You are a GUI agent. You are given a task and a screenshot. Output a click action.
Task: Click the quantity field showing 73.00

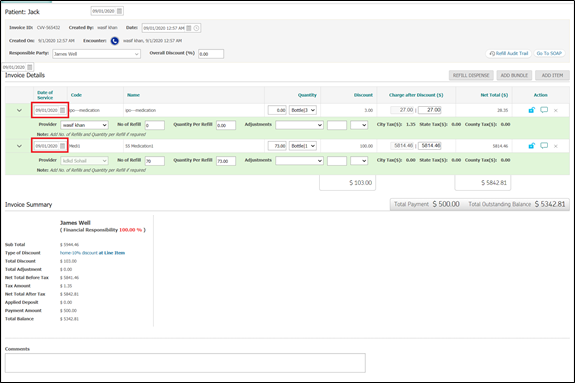point(277,146)
